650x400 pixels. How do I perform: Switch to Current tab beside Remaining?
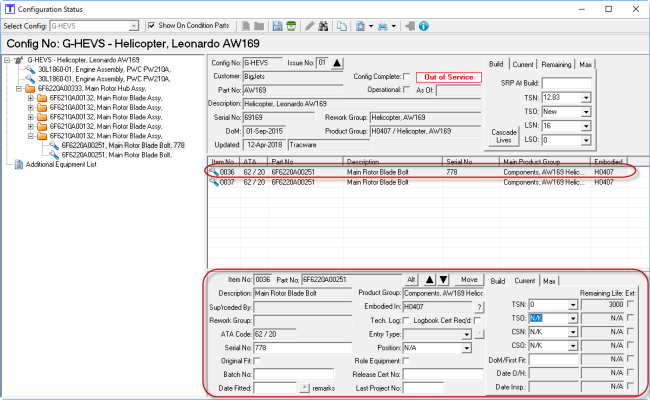(523, 65)
